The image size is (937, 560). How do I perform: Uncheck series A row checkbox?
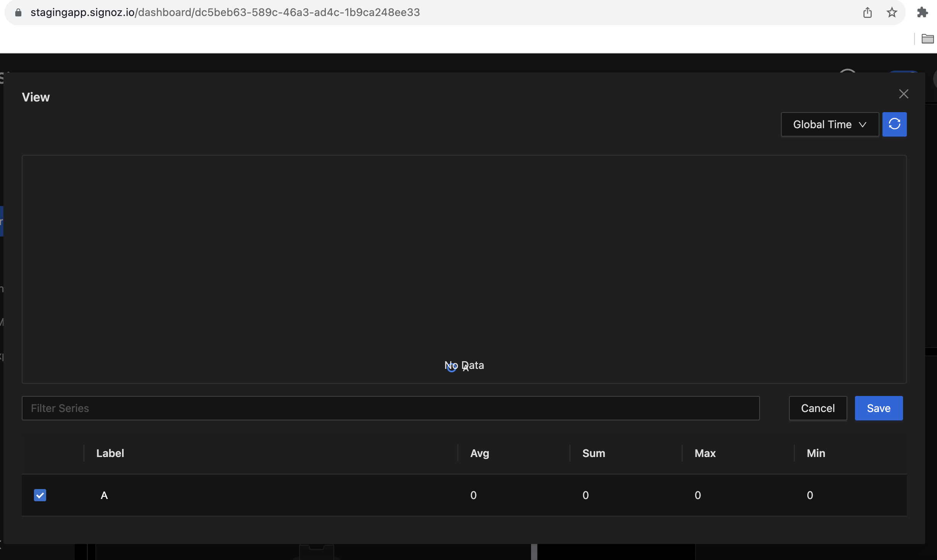(40, 495)
